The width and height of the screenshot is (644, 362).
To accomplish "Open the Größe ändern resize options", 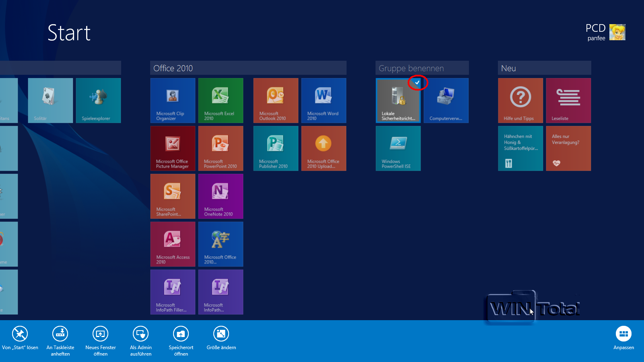I will pos(221,338).
